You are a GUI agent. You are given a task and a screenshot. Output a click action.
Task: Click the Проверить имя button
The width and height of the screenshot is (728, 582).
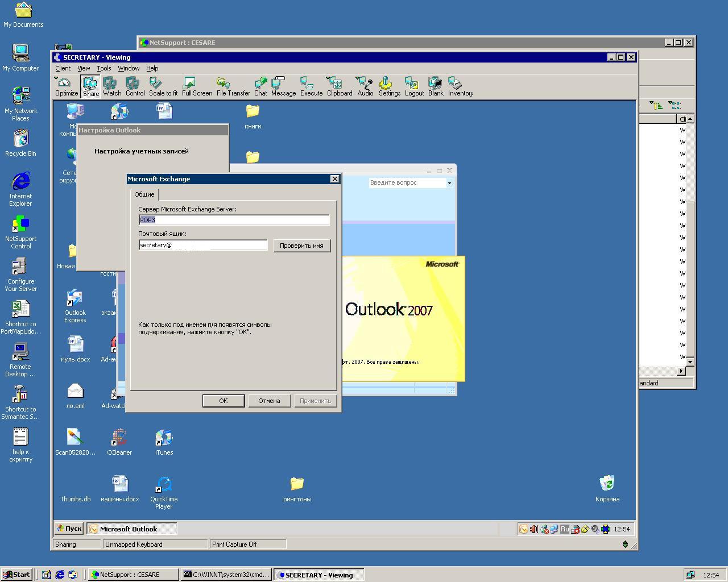(301, 246)
